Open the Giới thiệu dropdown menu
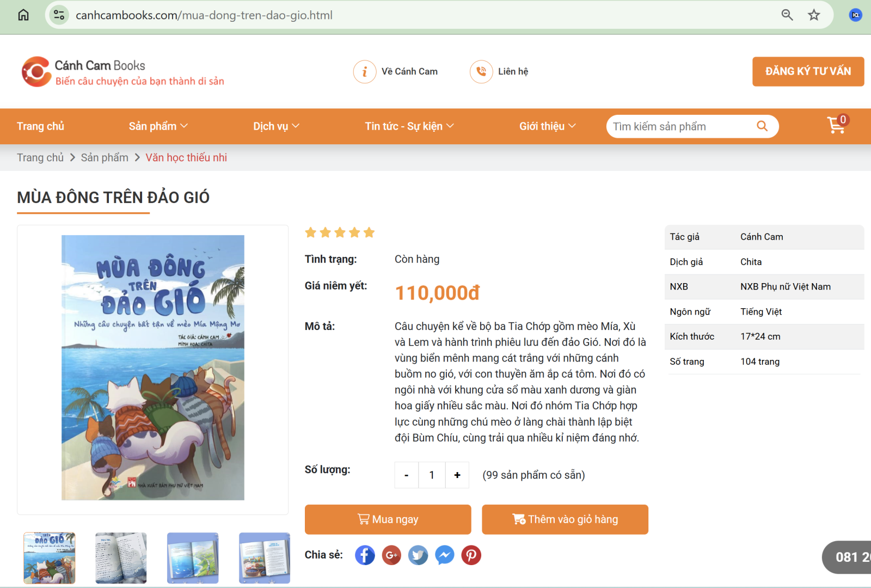This screenshot has width=871, height=588. click(547, 126)
